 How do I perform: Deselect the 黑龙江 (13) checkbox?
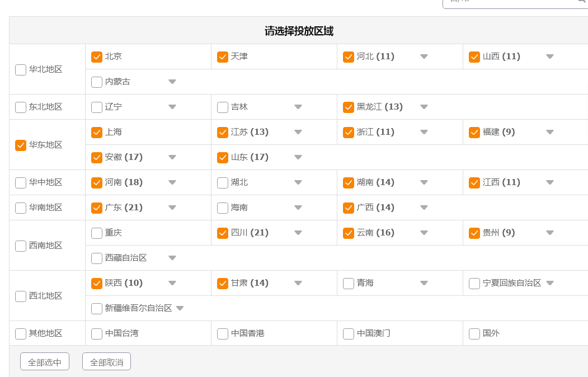[349, 107]
